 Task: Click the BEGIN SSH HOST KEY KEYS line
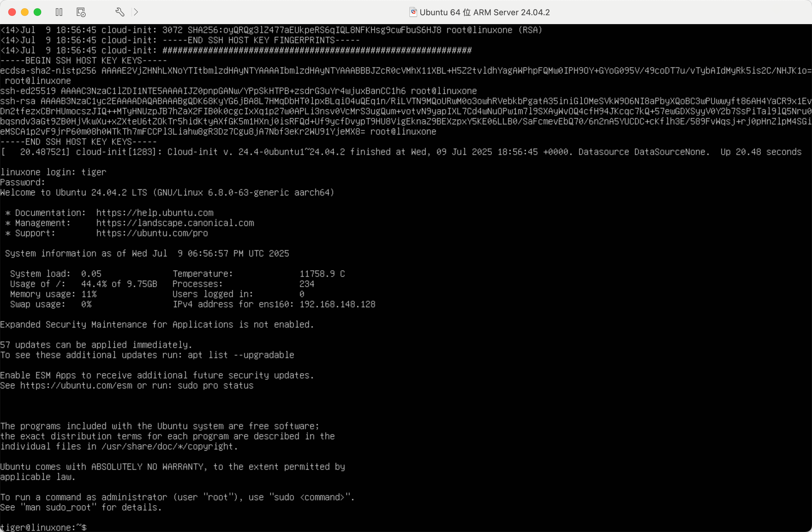click(84, 60)
